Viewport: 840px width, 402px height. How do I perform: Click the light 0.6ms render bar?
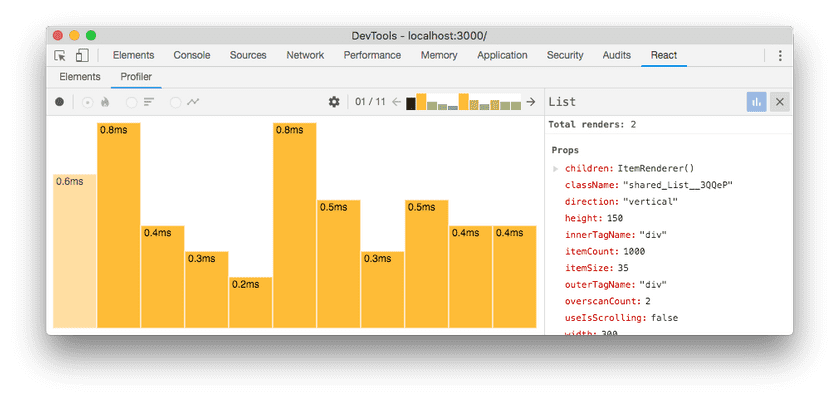pos(75,251)
